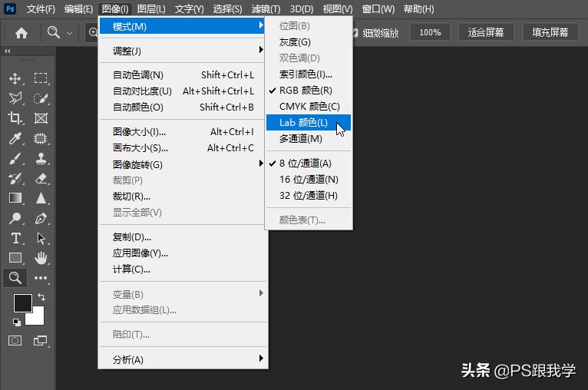Choose 计算(C)... menu entry
The image size is (588, 390).
(183, 269)
